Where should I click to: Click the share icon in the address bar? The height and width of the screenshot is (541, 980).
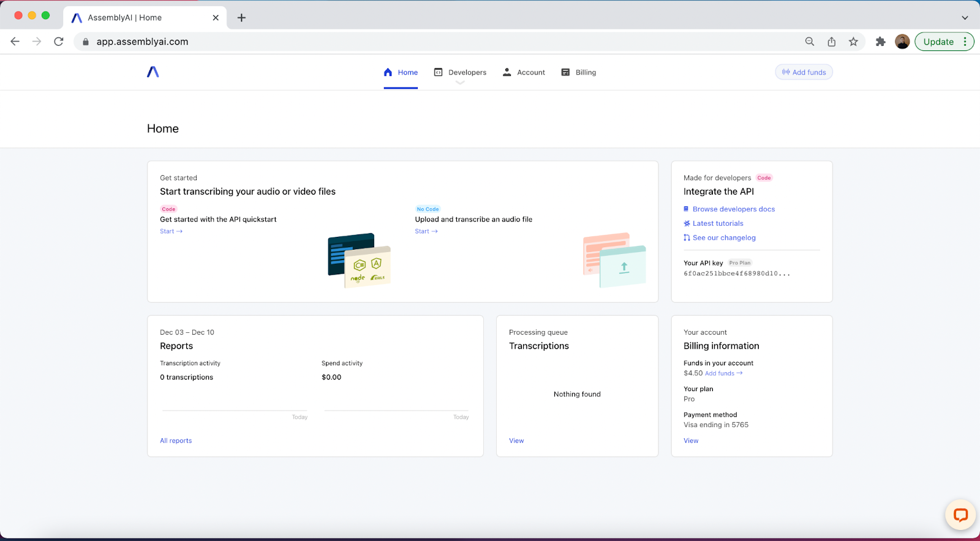coord(832,42)
